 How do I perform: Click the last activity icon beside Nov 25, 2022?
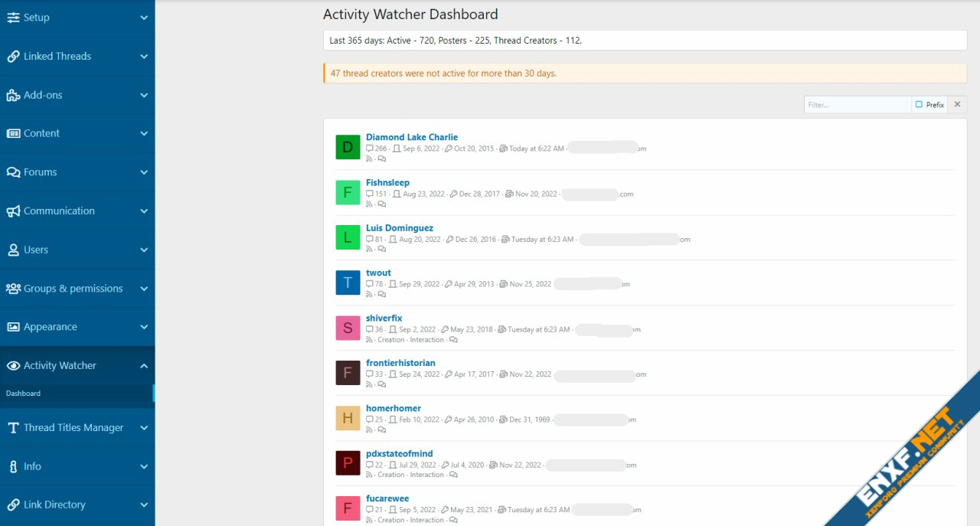[x=503, y=284]
